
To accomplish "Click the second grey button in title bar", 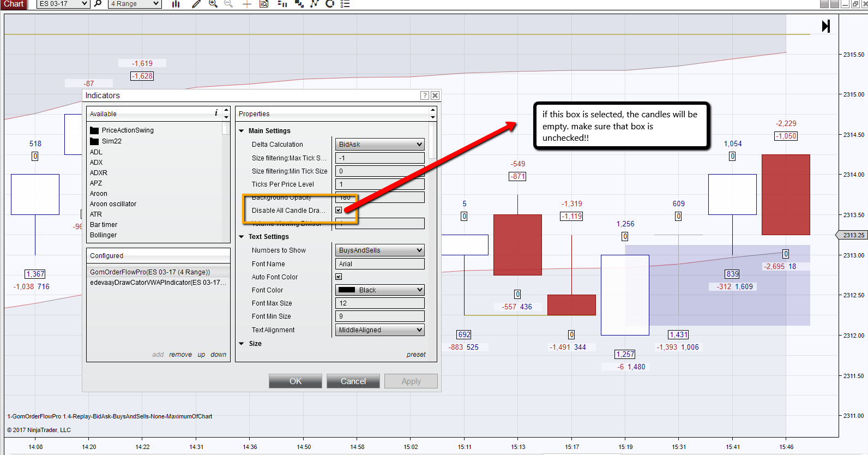I will point(835,4).
